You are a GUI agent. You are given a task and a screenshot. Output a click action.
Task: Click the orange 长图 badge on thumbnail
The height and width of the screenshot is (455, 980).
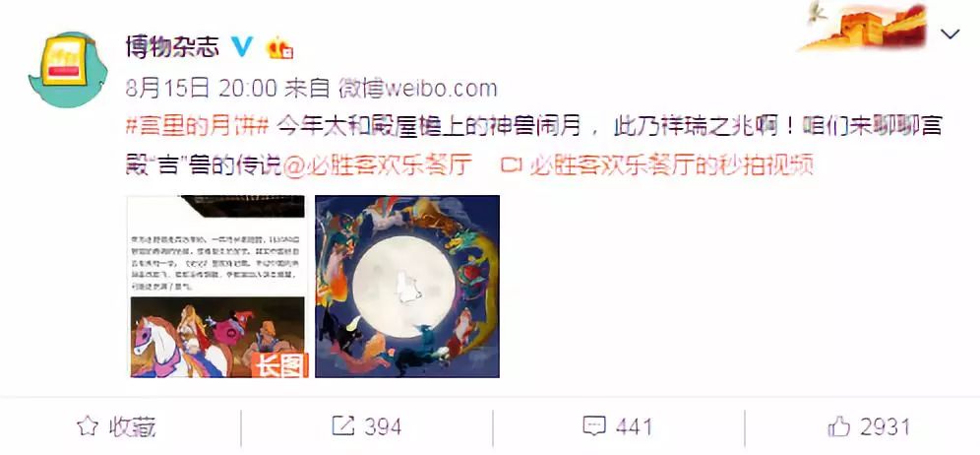click(x=280, y=364)
